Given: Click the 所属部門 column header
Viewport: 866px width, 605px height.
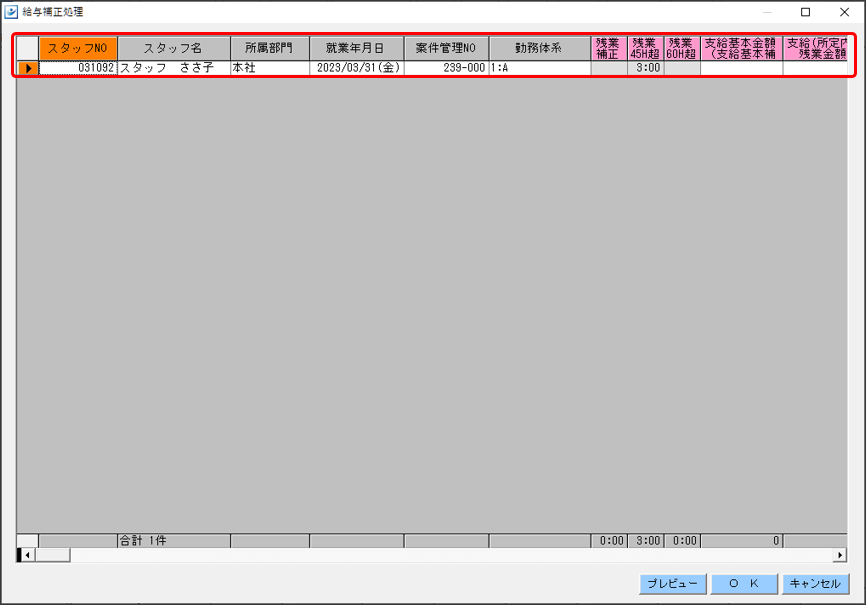Looking at the screenshot, I should coord(270,49).
